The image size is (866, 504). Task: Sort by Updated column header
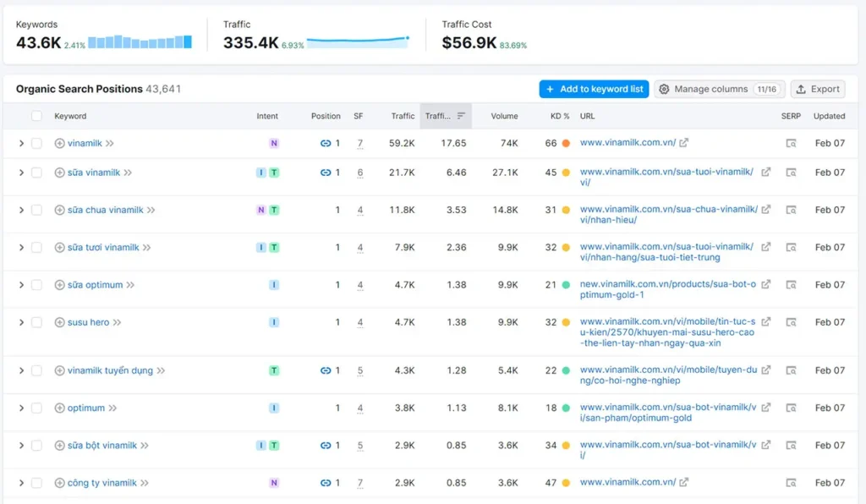coord(829,116)
